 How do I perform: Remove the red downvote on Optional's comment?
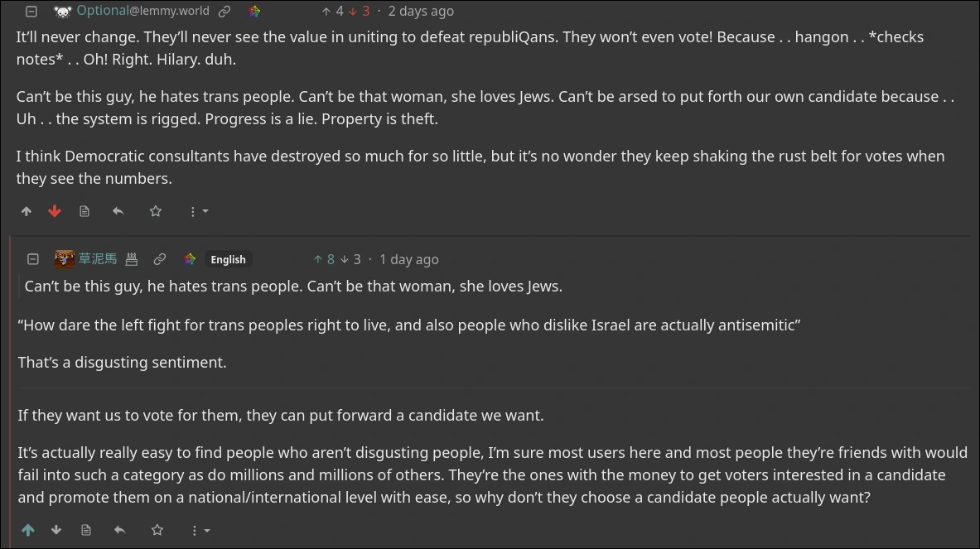point(55,212)
